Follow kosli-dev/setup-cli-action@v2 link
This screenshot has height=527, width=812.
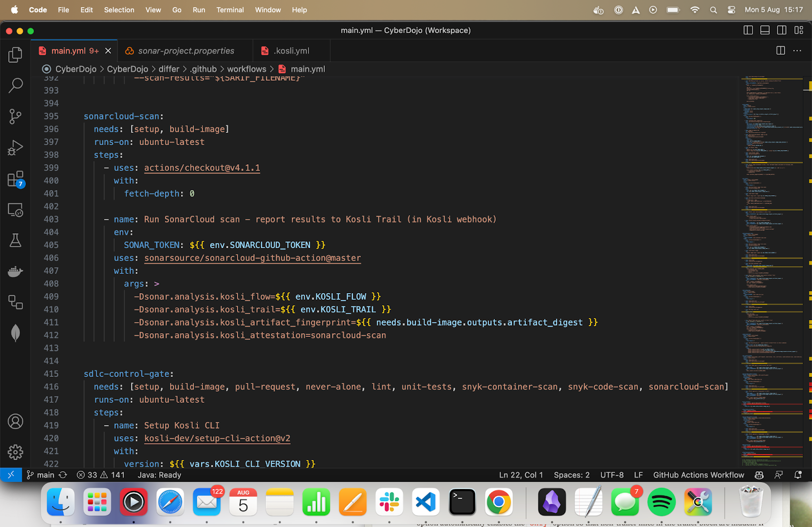[217, 438]
